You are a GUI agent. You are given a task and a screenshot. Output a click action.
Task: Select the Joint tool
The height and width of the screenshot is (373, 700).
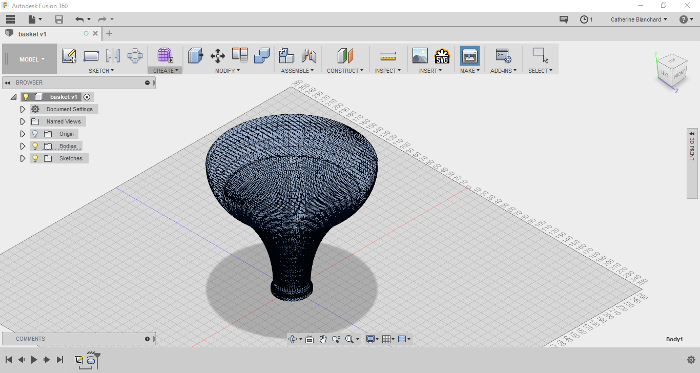(309, 56)
